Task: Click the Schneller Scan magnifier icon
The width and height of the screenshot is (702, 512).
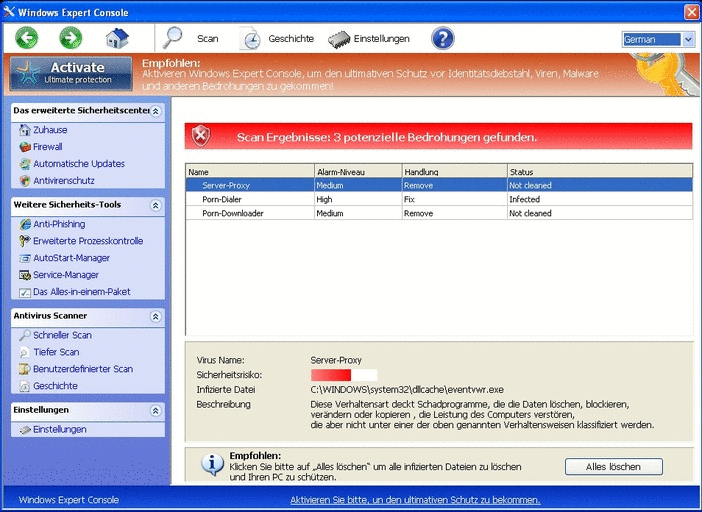Action: click(25, 335)
